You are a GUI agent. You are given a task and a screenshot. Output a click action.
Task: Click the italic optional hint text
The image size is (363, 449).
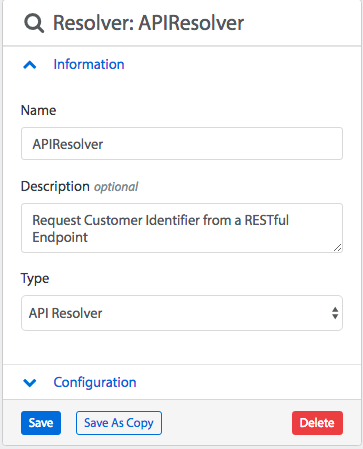(116, 187)
